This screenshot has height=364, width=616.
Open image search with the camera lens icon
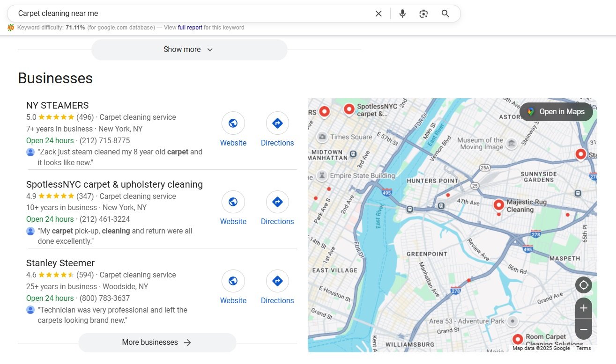click(x=423, y=14)
